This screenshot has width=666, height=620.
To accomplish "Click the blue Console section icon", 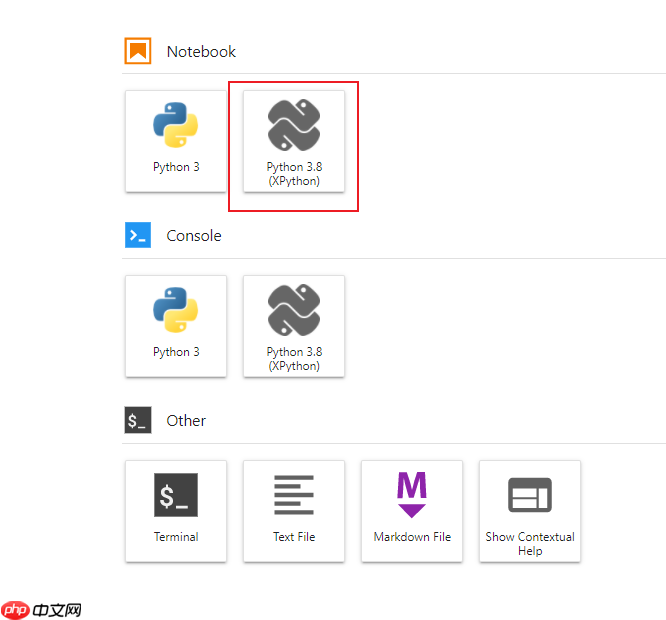I will coord(138,235).
